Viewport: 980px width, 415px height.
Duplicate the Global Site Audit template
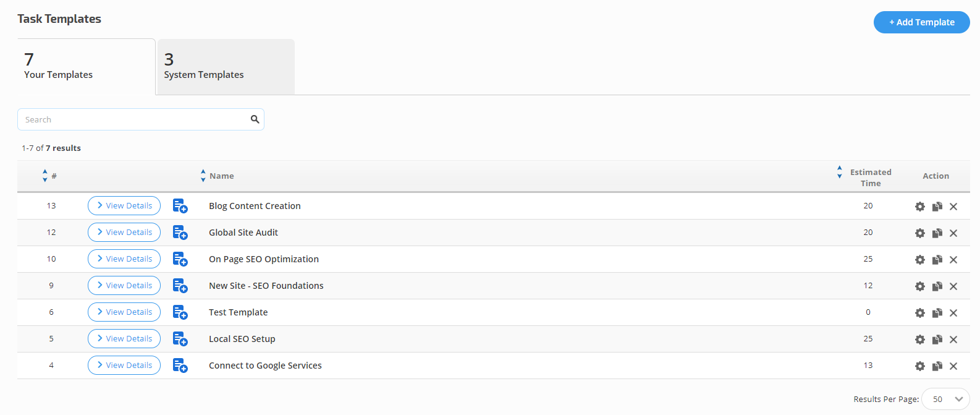pos(937,233)
